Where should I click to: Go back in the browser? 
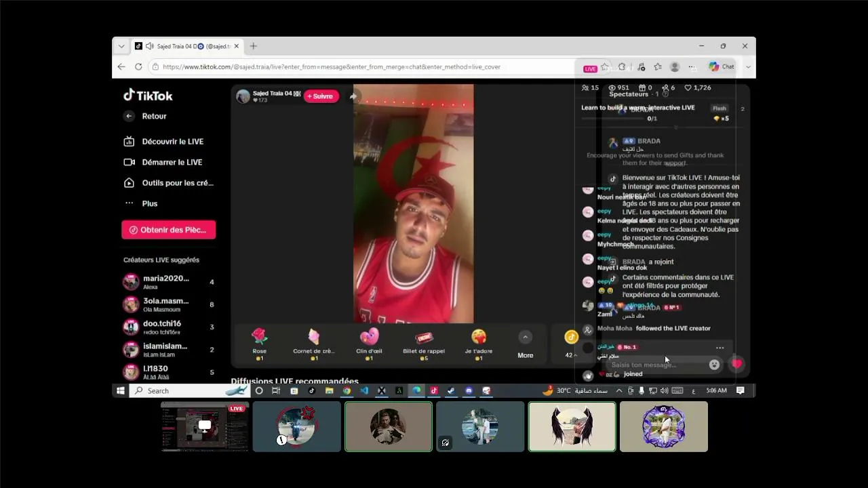121,66
